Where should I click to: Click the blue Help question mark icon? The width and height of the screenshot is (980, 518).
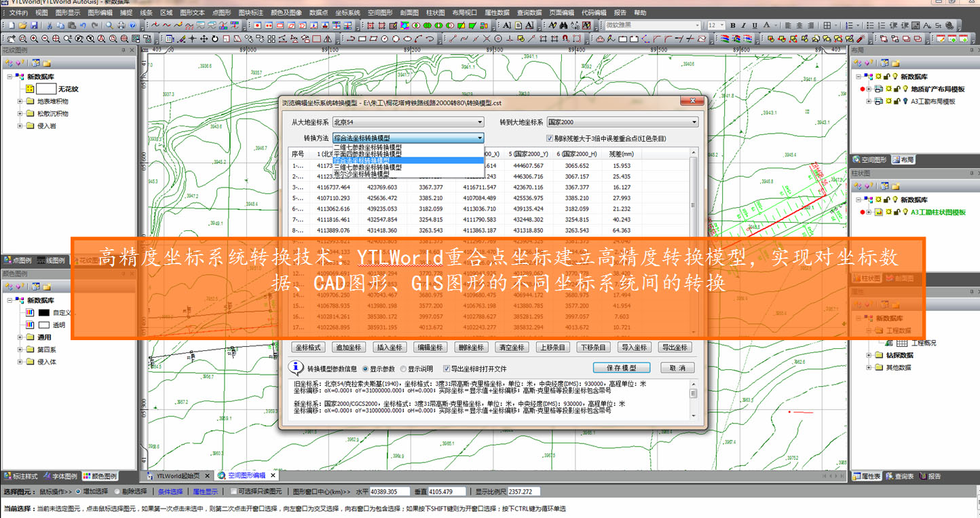coord(132,25)
